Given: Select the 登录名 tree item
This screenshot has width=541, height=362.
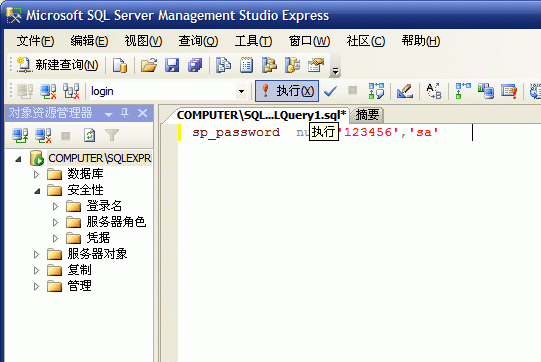Looking at the screenshot, I should click(x=104, y=206).
